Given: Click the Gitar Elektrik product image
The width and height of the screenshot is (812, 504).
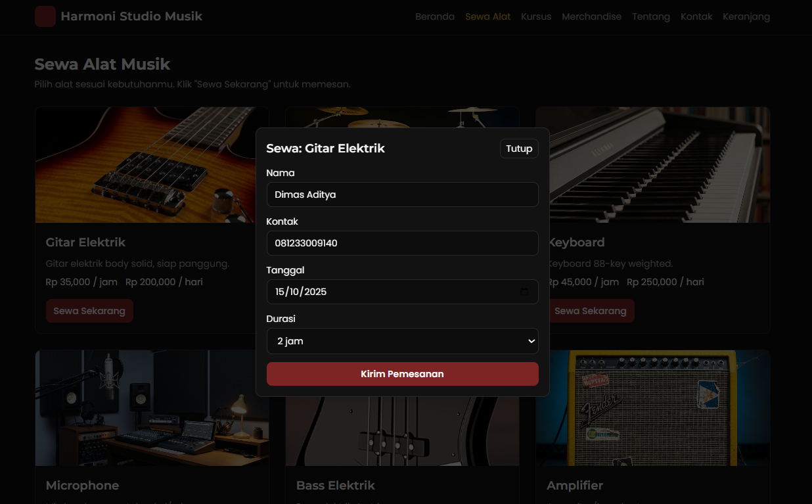Looking at the screenshot, I should click(145, 165).
